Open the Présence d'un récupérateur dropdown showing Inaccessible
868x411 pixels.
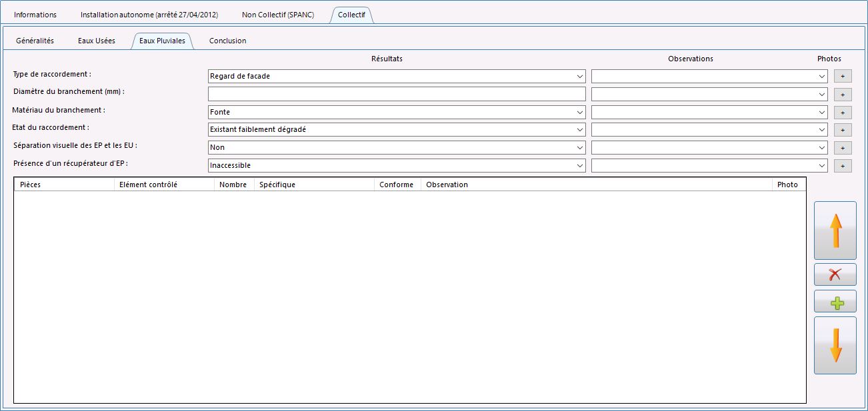[x=397, y=165]
